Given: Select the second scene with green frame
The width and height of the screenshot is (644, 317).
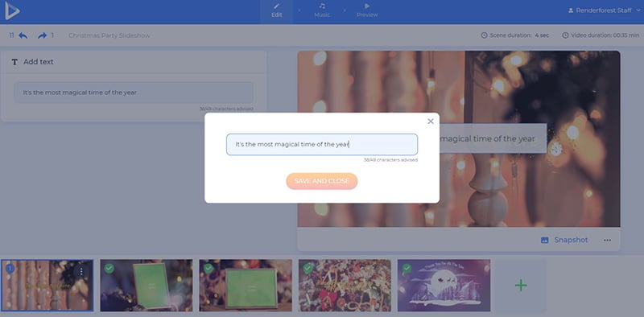Looking at the screenshot, I should (147, 286).
